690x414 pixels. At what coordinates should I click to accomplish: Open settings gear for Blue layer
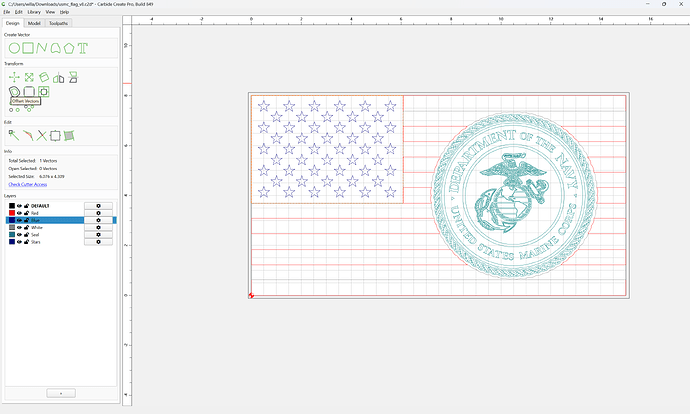(x=98, y=220)
